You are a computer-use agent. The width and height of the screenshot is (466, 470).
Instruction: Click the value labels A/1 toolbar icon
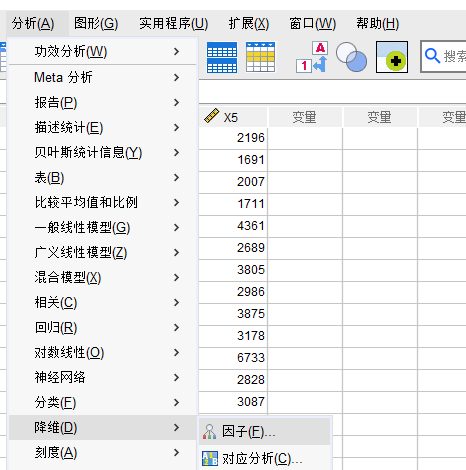pos(312,57)
